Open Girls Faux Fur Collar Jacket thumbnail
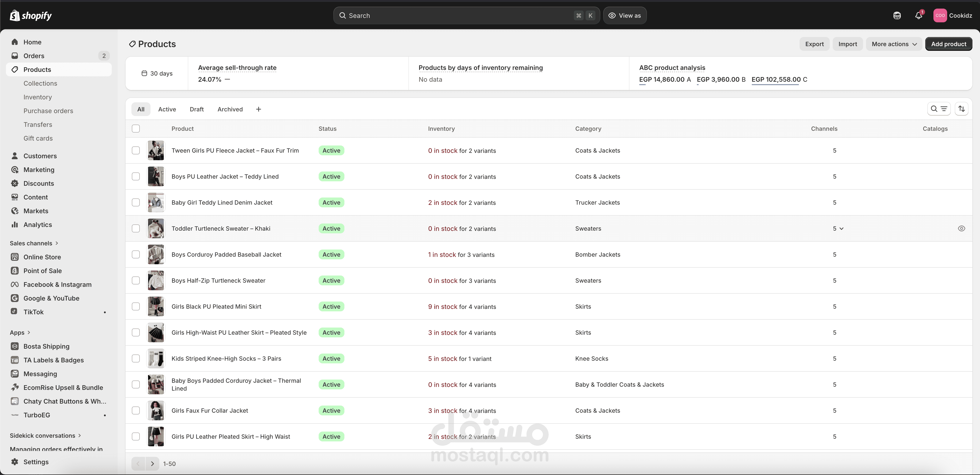980x475 pixels. (x=156, y=411)
